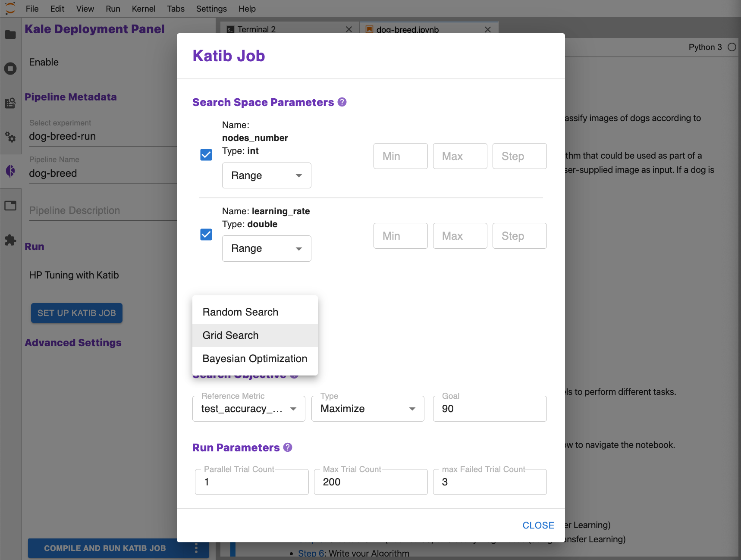Open the Kale deployment panel icon
Image resolution: width=741 pixels, height=560 pixels.
pos(10,171)
